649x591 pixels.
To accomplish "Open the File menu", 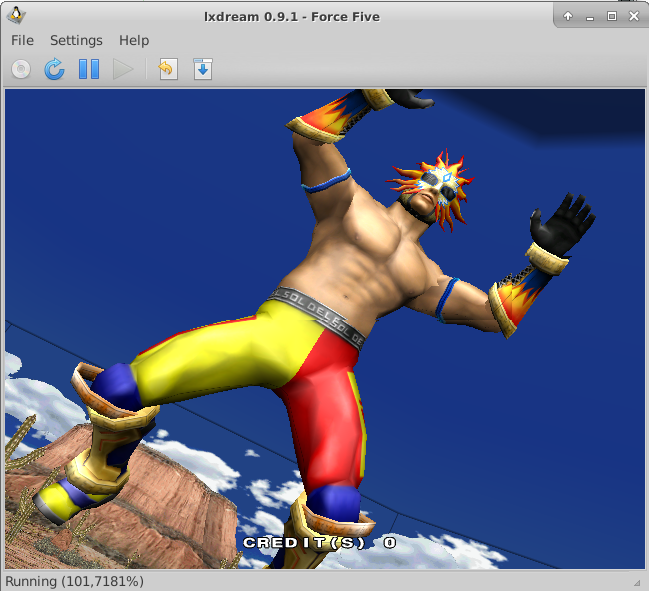I will (22, 40).
